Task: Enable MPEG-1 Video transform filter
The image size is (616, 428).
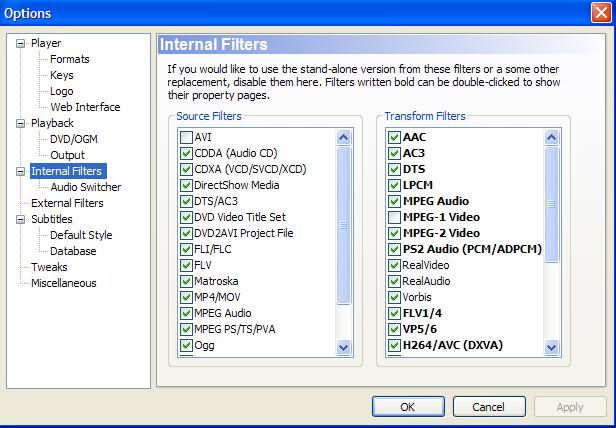Action: [394, 217]
